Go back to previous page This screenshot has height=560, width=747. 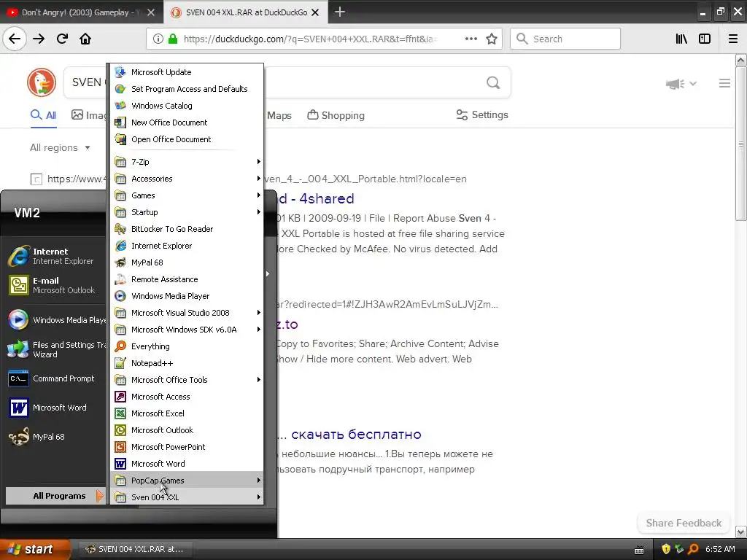point(15,39)
